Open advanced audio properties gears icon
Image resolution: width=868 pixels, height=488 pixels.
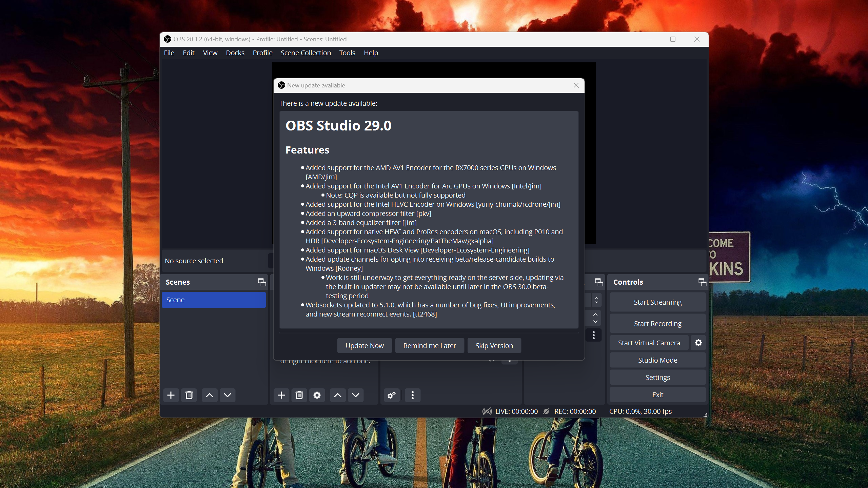click(x=392, y=395)
